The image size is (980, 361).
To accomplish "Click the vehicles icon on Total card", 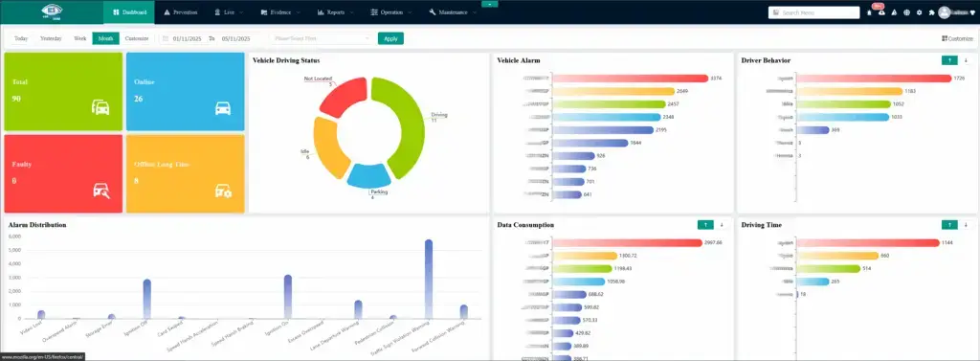I will (100, 107).
